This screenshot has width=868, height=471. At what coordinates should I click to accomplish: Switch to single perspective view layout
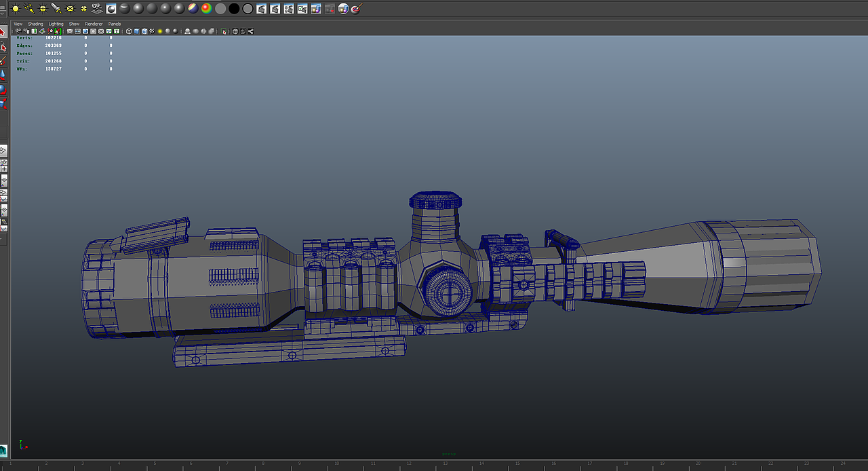[x=3, y=150]
